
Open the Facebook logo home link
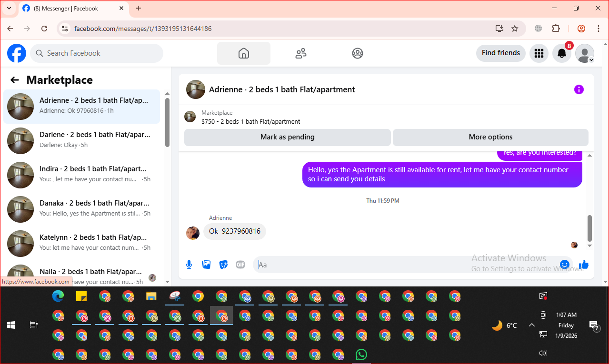point(17,53)
